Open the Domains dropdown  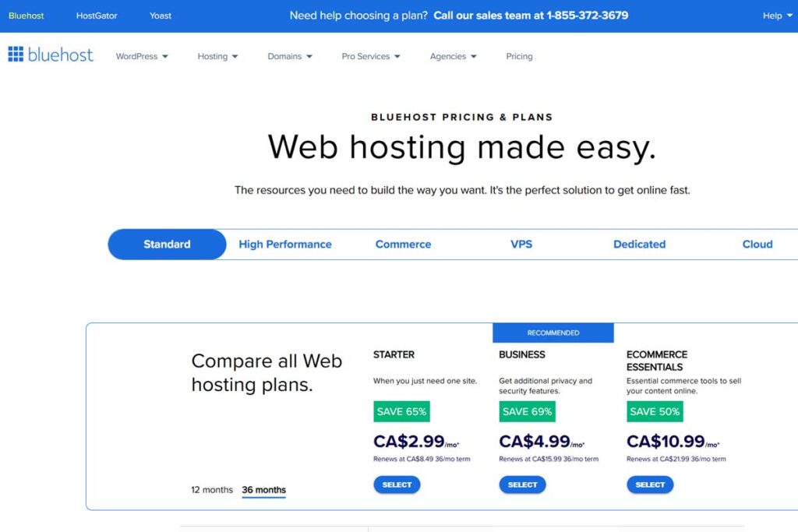point(289,56)
